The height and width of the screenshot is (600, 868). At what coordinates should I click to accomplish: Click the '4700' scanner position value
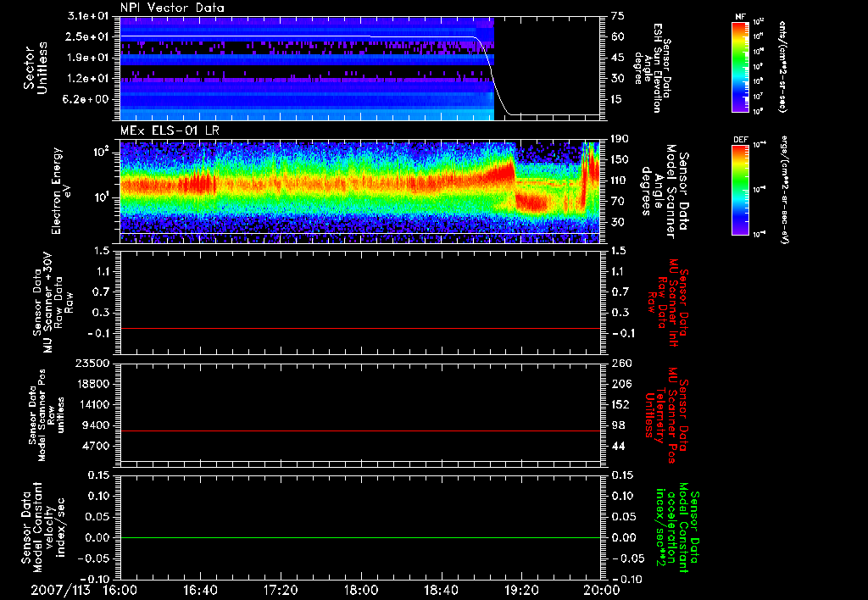(97, 446)
